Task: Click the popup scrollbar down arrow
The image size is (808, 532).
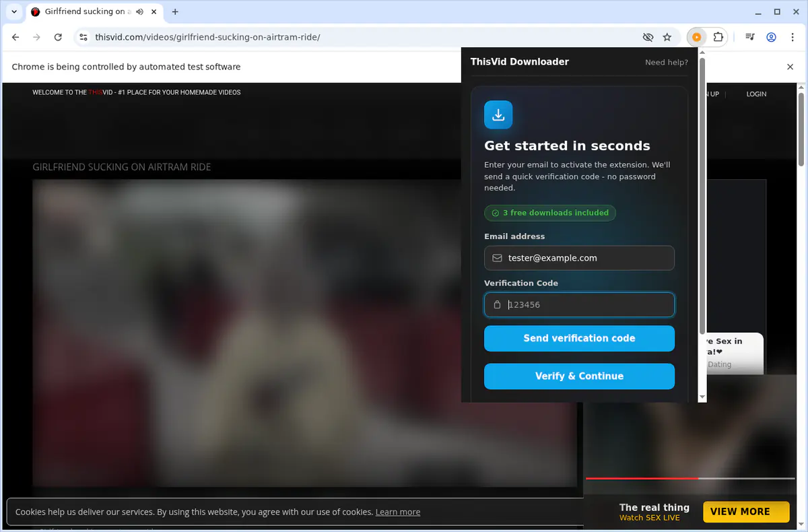Action: (x=702, y=397)
